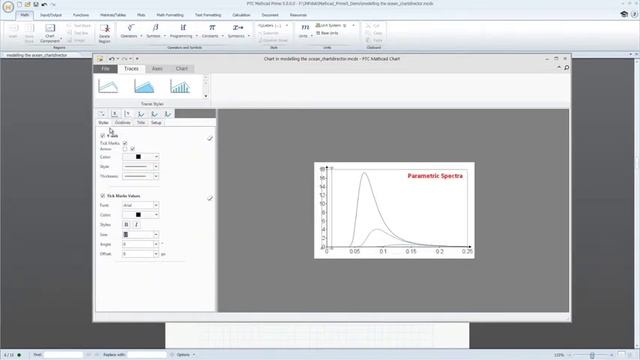Open the Size dropdown arrow
Viewport: 640px width, 360px height.
(x=156, y=235)
